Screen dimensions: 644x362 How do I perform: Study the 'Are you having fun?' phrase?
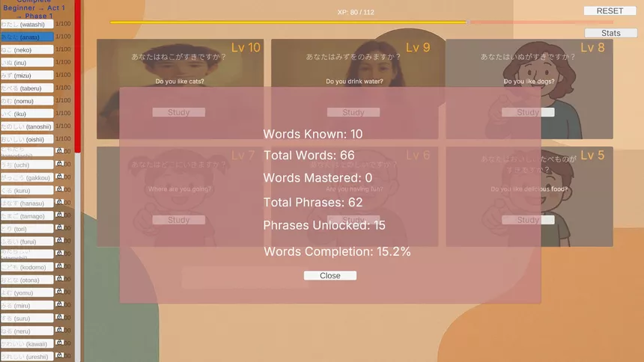pyautogui.click(x=353, y=220)
